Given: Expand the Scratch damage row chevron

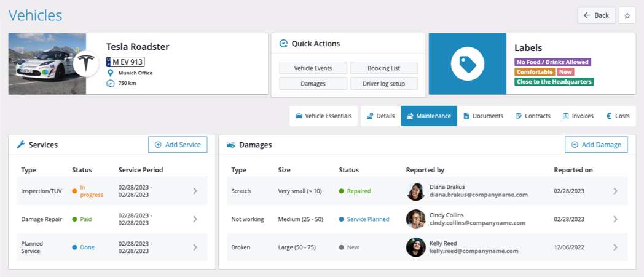Looking at the screenshot, I should pos(615,191).
